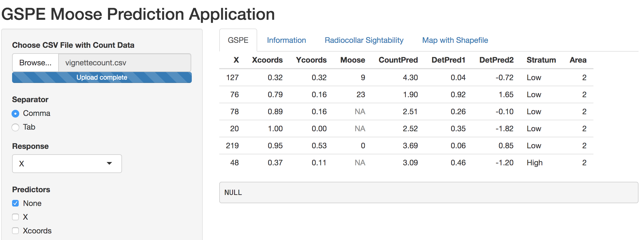Click the DetPred1 value 0.92 cell

click(x=458, y=94)
